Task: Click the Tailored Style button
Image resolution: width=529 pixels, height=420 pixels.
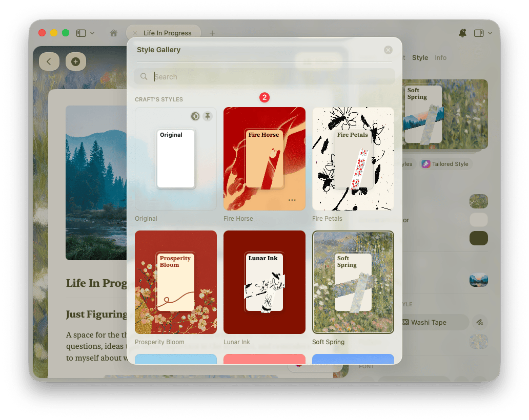Action: click(x=445, y=164)
